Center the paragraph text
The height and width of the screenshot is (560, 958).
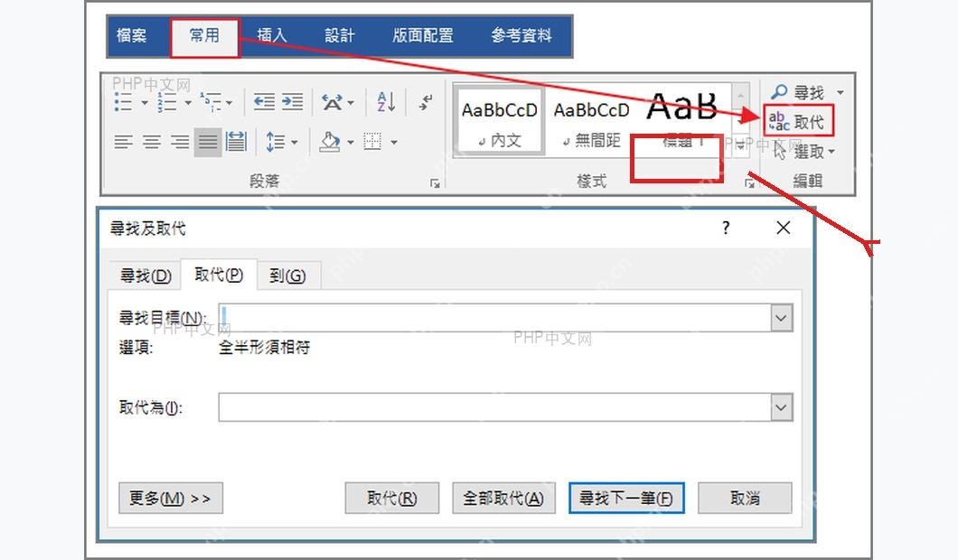pyautogui.click(x=152, y=143)
